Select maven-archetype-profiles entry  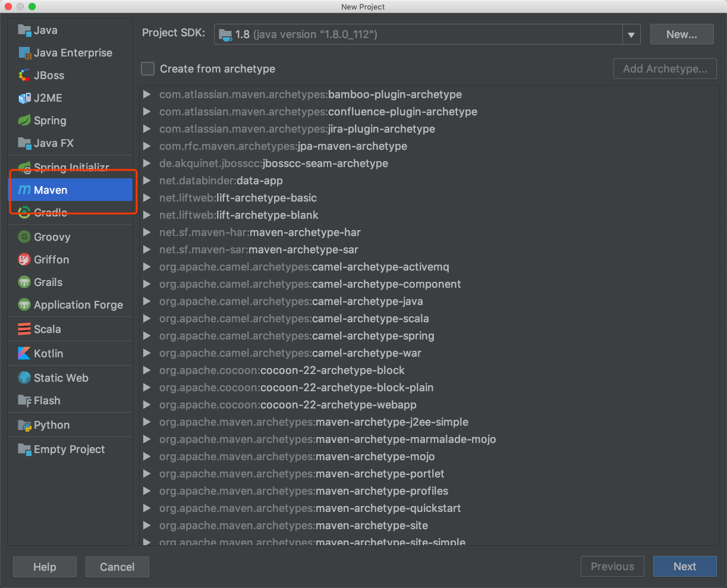(304, 491)
